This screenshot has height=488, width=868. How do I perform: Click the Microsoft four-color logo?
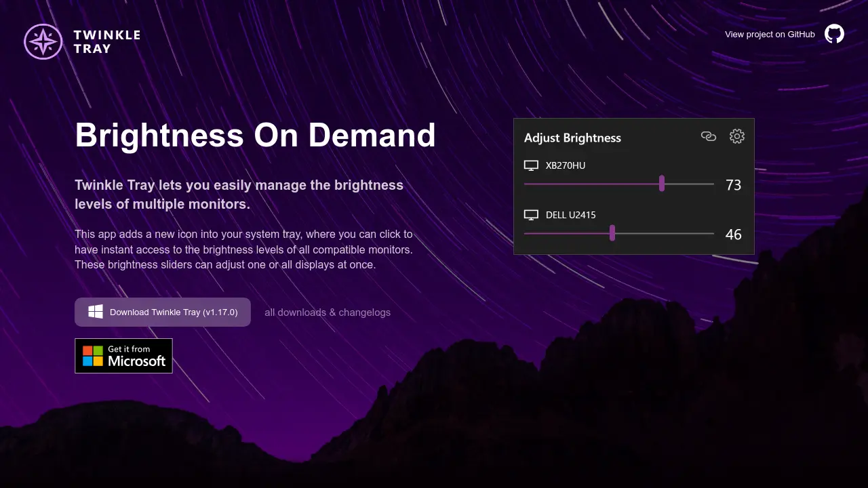point(92,356)
